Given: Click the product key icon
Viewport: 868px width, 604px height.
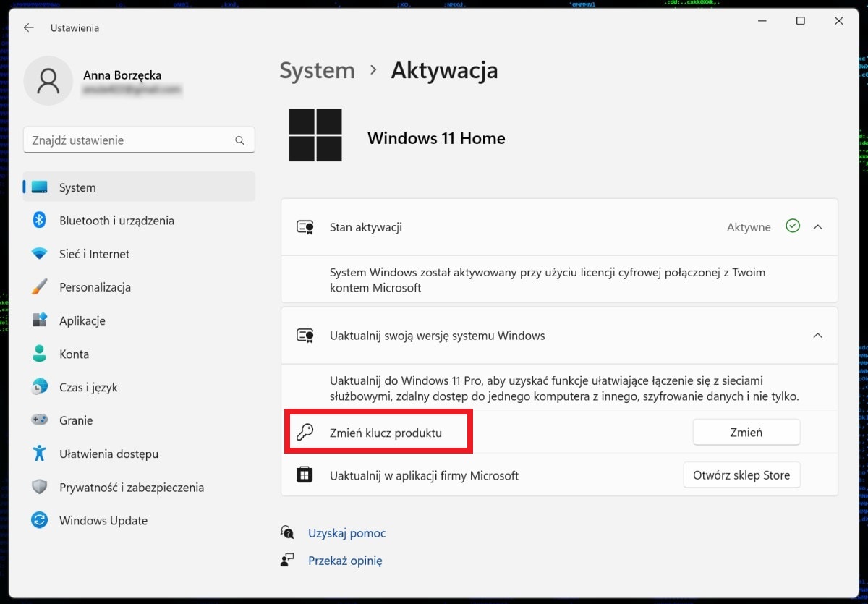Looking at the screenshot, I should click(x=305, y=433).
